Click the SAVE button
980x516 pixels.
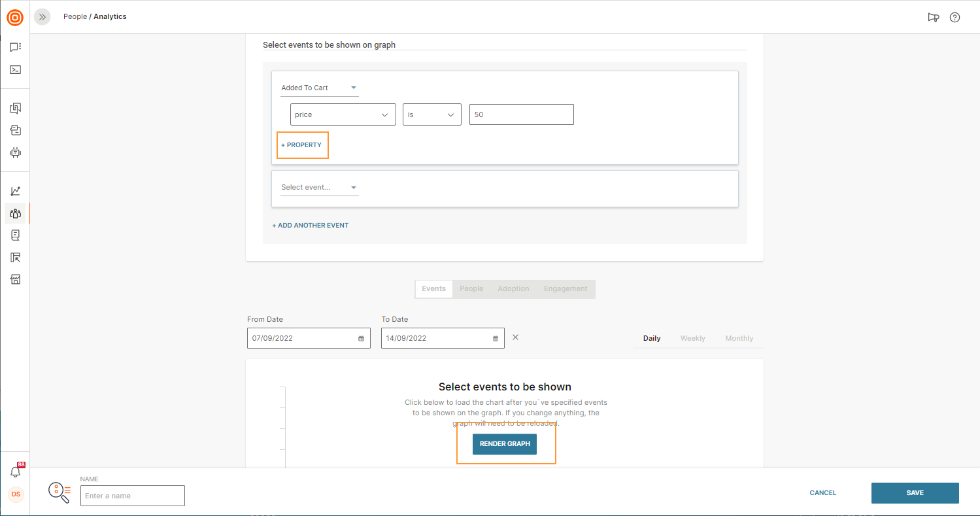[915, 493]
